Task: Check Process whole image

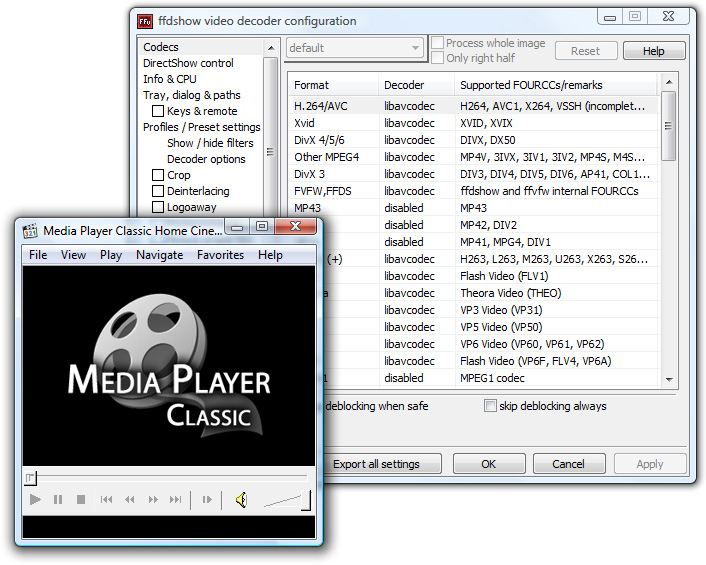Action: coord(437,43)
